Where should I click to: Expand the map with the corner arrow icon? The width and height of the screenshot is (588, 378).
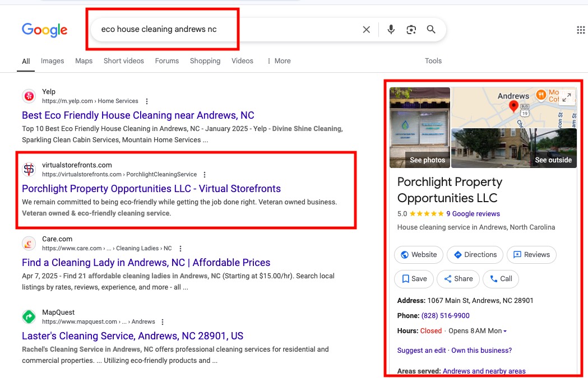tap(567, 97)
